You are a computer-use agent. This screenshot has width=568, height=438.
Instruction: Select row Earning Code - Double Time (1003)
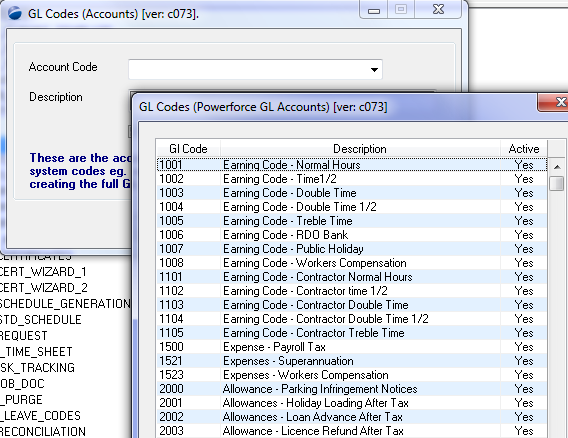click(352, 193)
